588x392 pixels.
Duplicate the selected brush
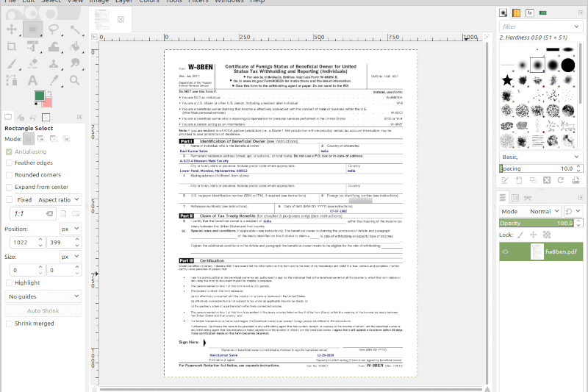[x=533, y=180]
